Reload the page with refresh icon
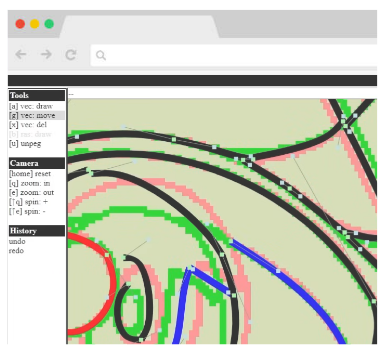 tap(71, 55)
